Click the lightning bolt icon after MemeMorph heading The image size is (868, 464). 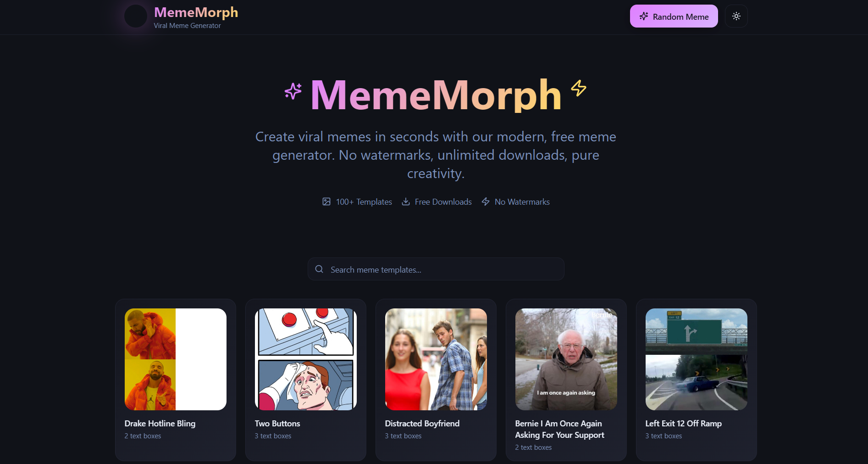click(x=578, y=88)
